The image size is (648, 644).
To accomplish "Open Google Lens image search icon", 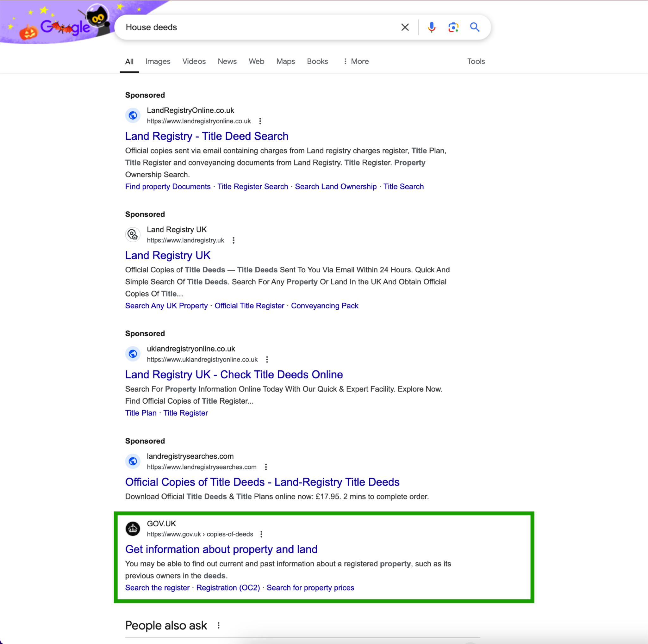I will 453,27.
